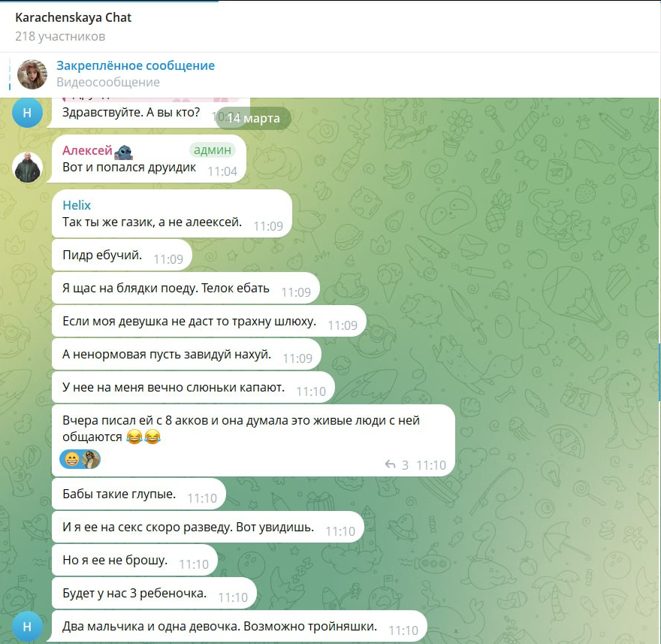661x644 pixels.
Task: Open Helix sender name link
Action: click(x=77, y=205)
